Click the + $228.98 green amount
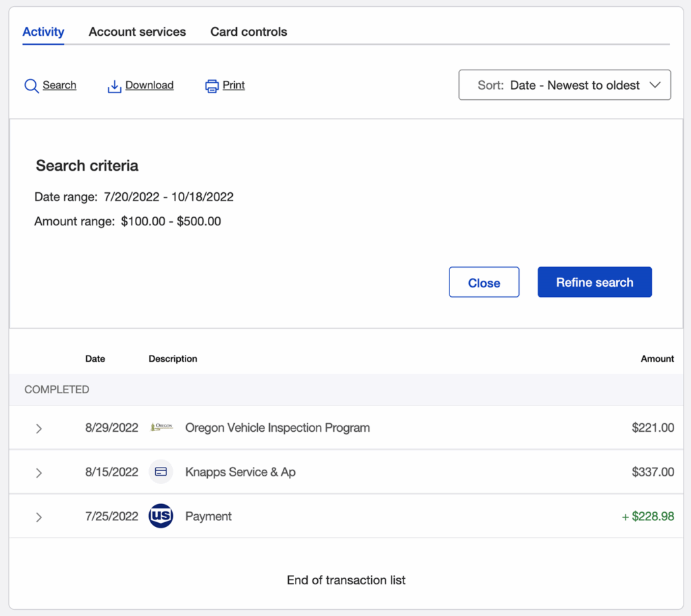Screen dimensions: 691x616 [x=648, y=516]
